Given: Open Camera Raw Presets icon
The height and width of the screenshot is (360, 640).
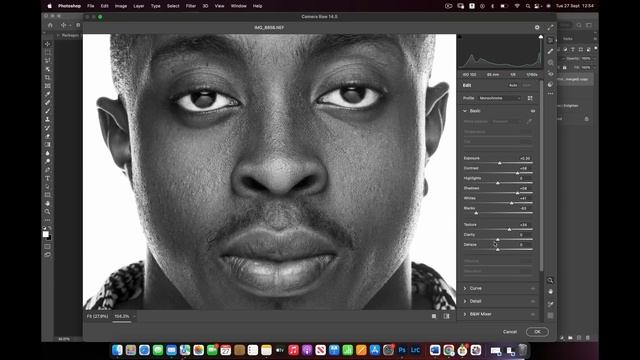Looking at the screenshot, I should pyautogui.click(x=550, y=84).
